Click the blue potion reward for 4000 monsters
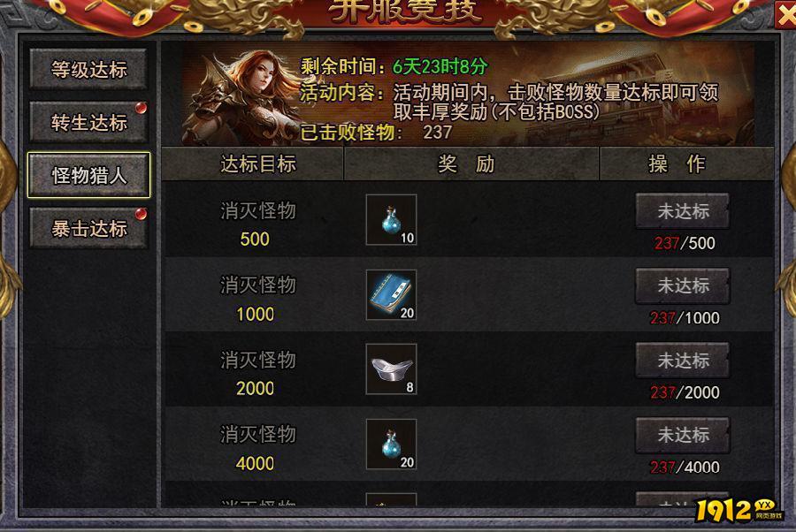 pyautogui.click(x=392, y=445)
